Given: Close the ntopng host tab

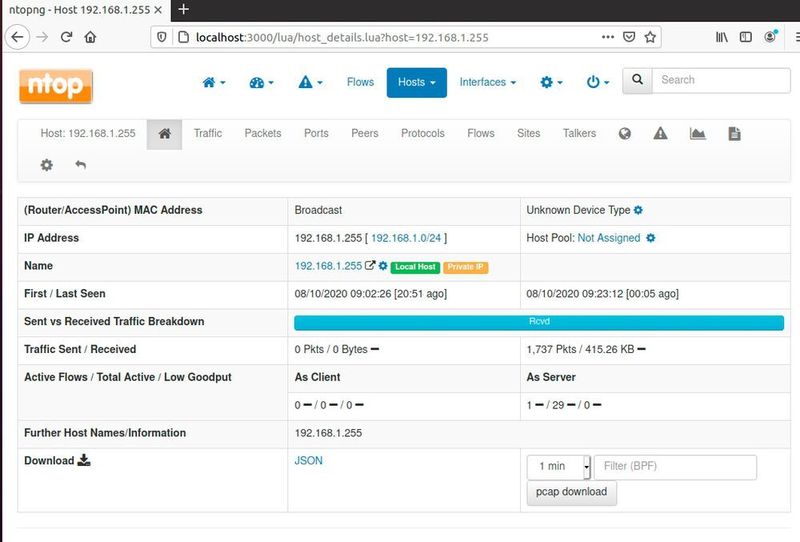Looking at the screenshot, I should [158, 10].
